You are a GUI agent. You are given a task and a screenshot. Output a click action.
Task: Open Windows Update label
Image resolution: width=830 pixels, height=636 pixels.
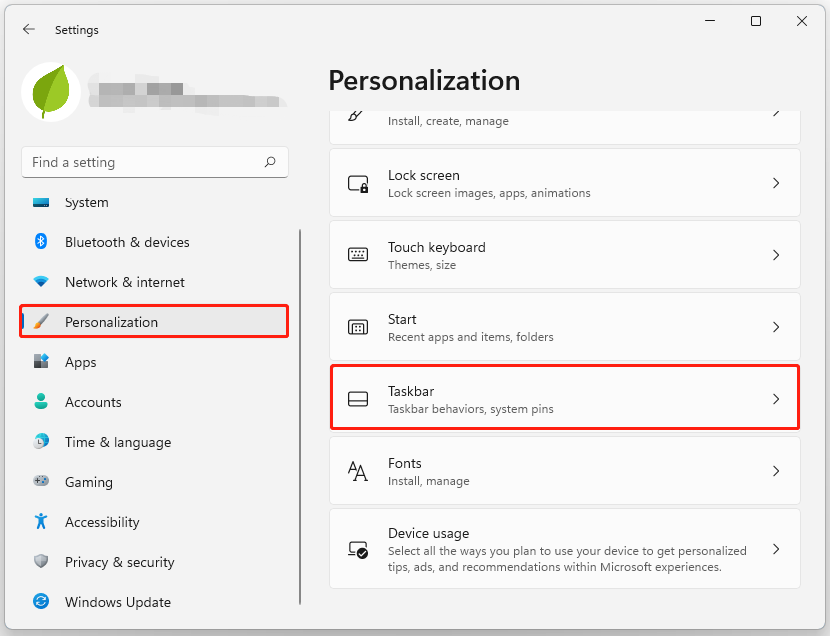point(118,602)
